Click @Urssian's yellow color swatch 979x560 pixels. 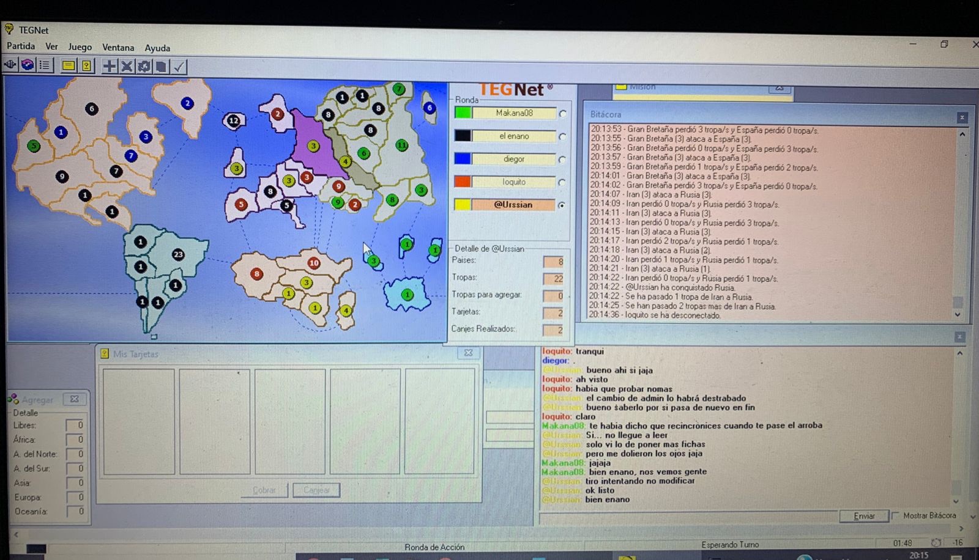[462, 204]
